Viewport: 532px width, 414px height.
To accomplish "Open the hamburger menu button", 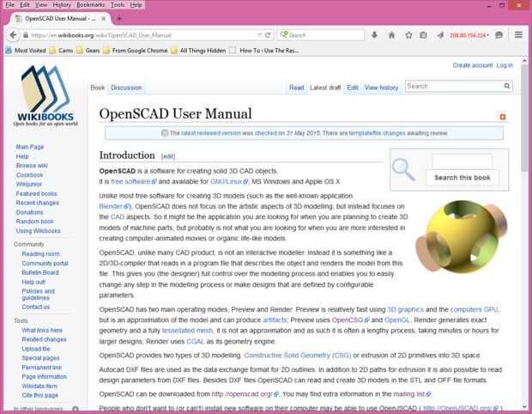I will pyautogui.click(x=518, y=34).
